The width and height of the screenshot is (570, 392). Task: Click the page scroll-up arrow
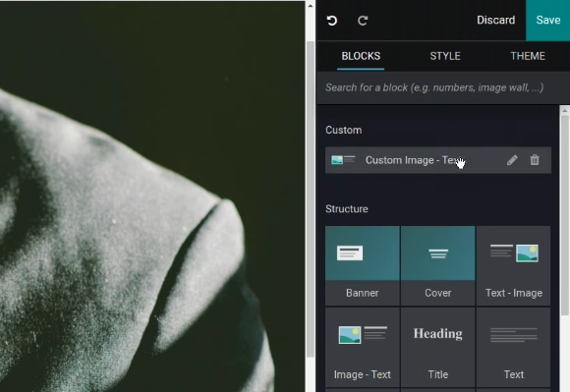tap(311, 6)
